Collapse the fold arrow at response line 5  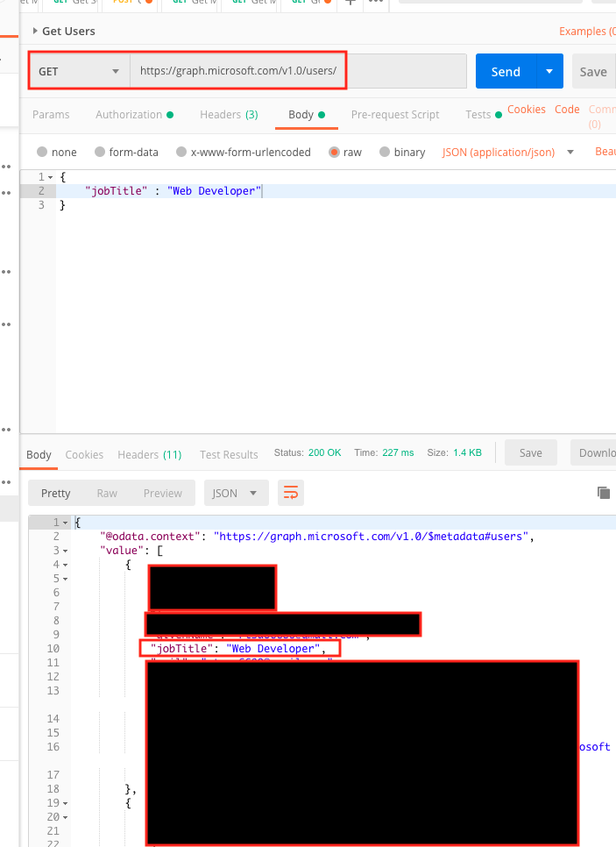pyautogui.click(x=66, y=579)
